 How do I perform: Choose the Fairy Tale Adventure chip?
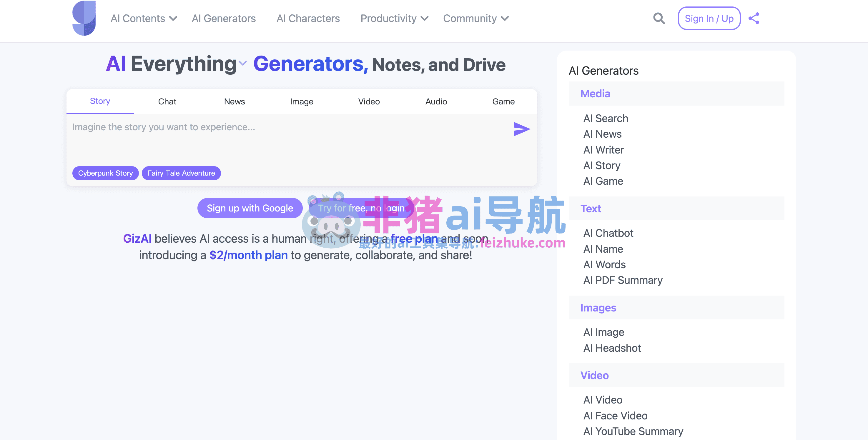coord(181,173)
